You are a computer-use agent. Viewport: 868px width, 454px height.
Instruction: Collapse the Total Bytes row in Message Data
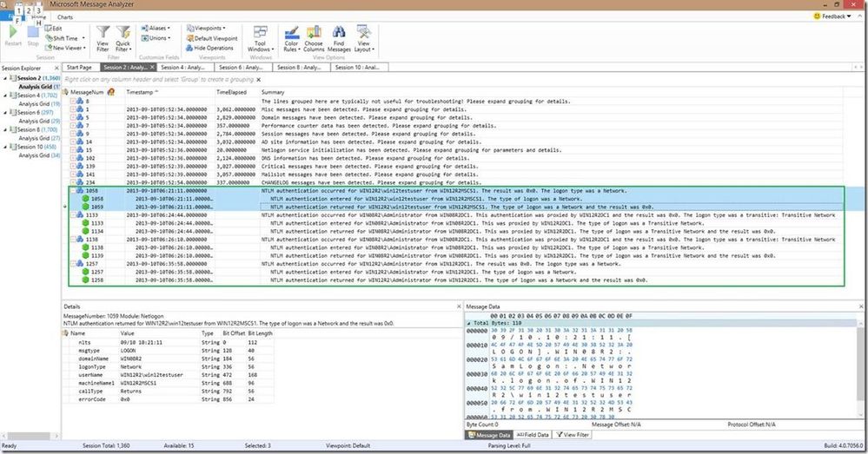[x=469, y=323]
